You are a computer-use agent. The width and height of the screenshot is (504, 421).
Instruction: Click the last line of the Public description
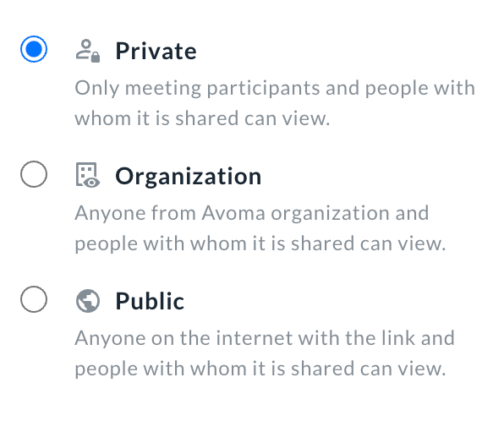[x=260, y=369]
